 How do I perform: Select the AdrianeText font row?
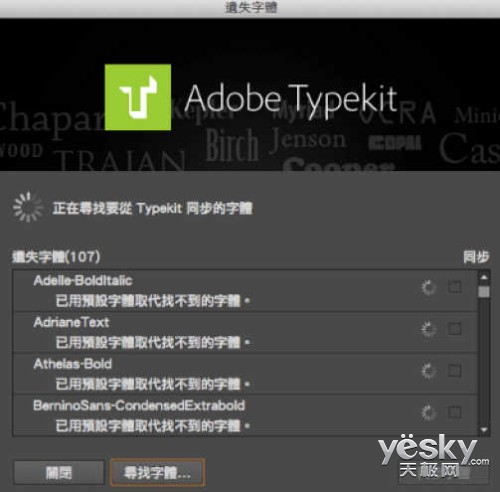245,332
